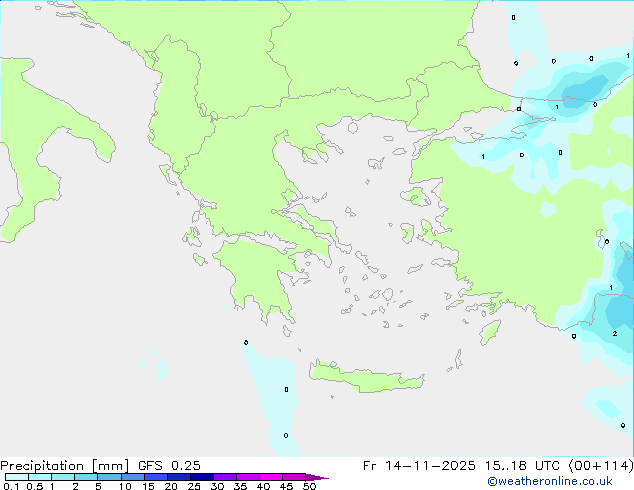The width and height of the screenshot is (634, 490).
Task: Click legend scale label '0.5'
Action: pos(35,486)
